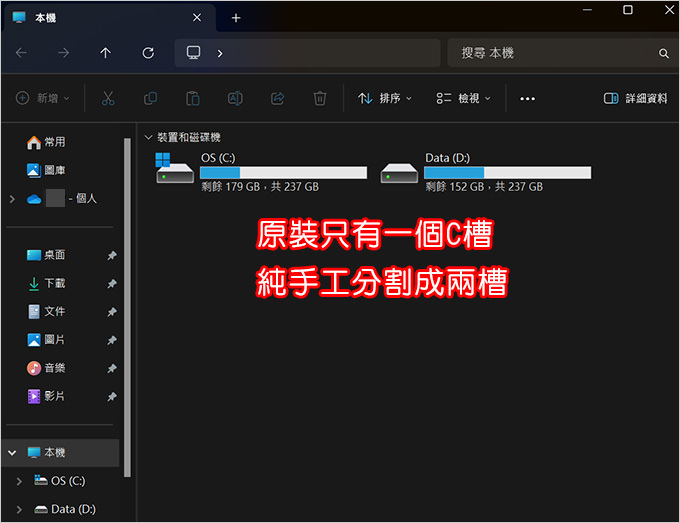
Task: Click the Paste clipboard icon
Action: [193, 98]
